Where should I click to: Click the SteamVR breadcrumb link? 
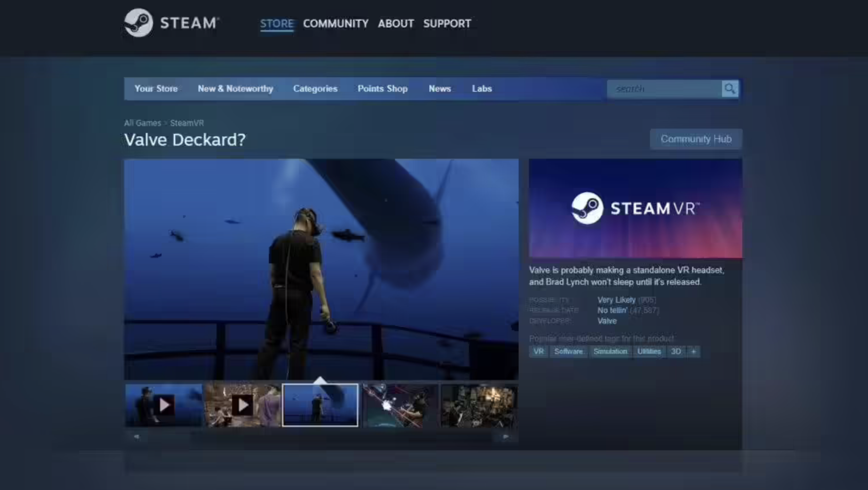click(x=187, y=123)
